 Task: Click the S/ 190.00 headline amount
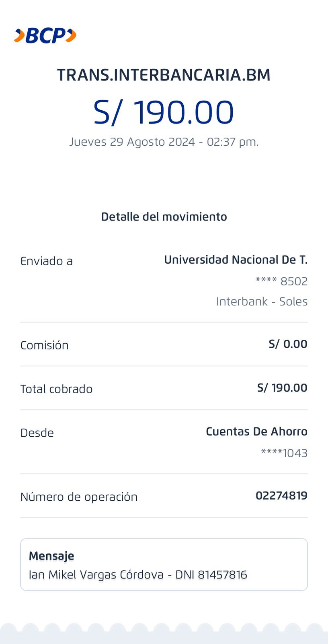164,112
